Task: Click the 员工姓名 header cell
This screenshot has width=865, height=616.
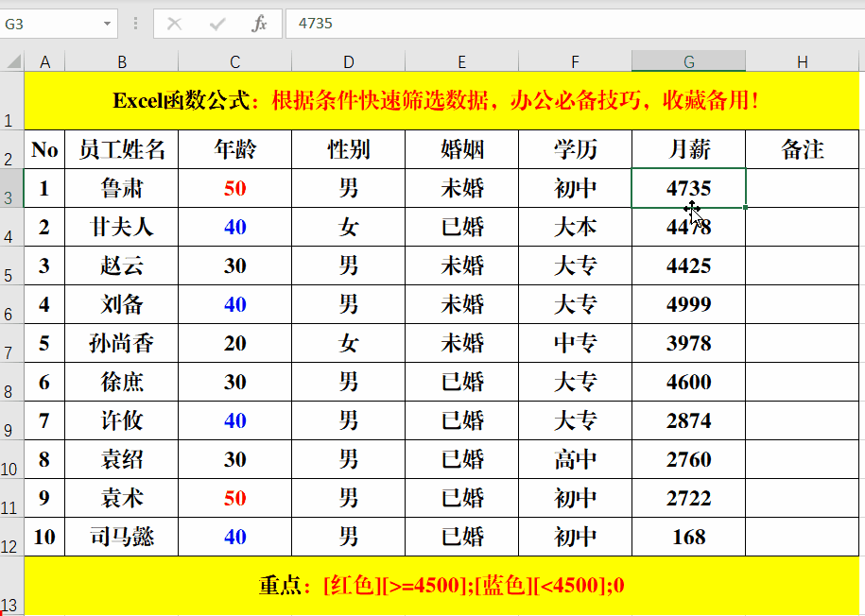Action: [122, 149]
